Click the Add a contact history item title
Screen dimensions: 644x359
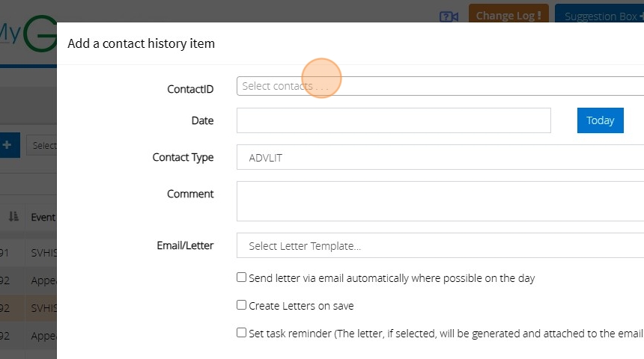[141, 43]
